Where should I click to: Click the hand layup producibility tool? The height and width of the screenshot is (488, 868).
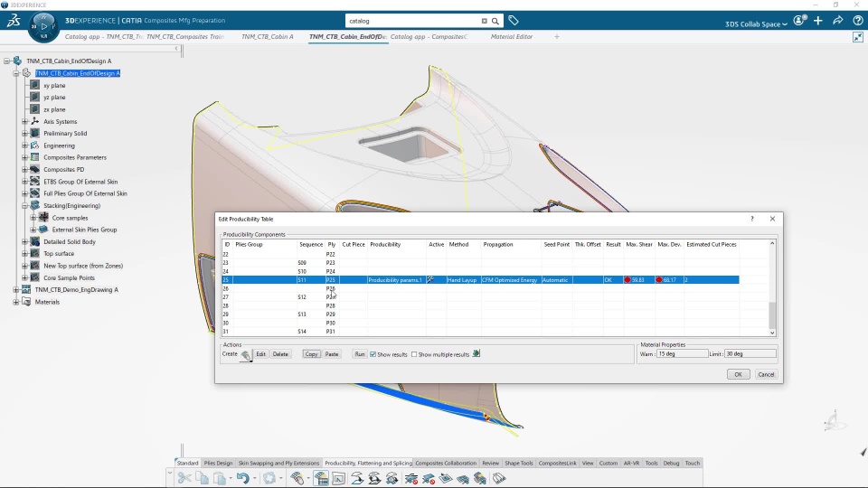pyautogui.click(x=297, y=478)
